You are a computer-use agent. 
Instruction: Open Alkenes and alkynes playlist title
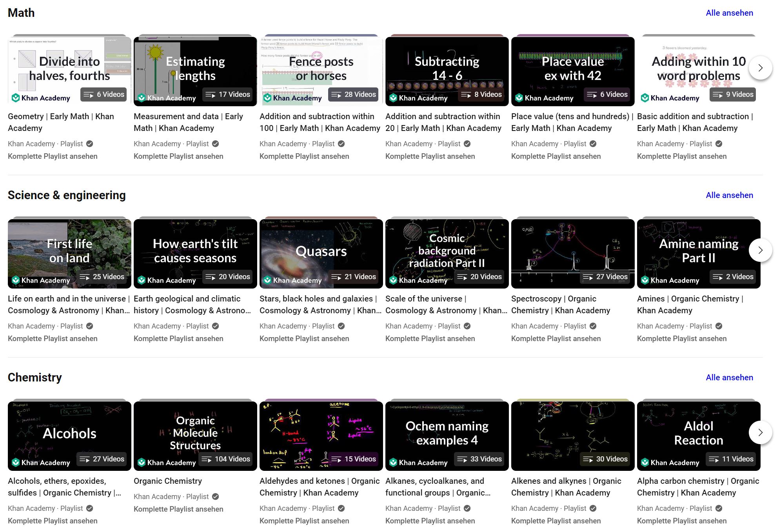566,487
